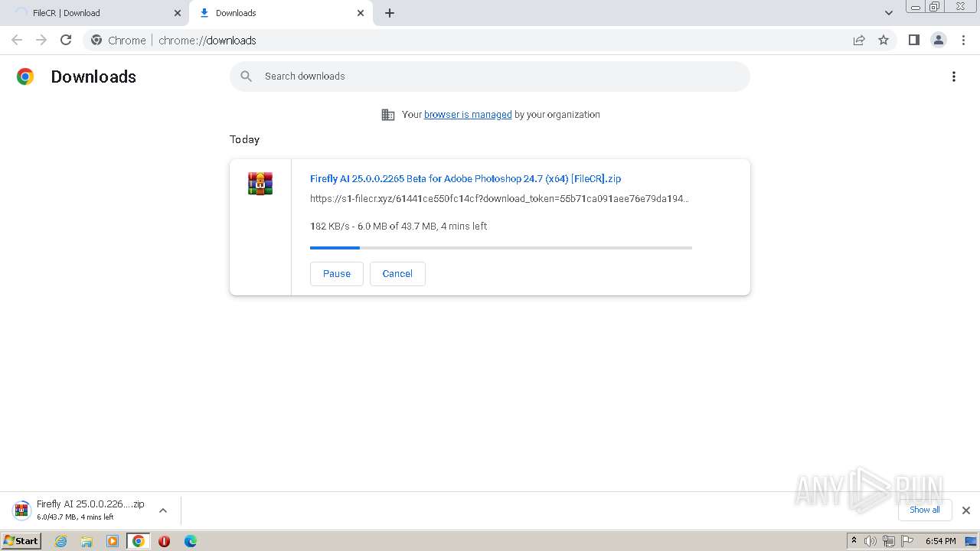Click the Chrome logo beside Downloads

[25, 77]
